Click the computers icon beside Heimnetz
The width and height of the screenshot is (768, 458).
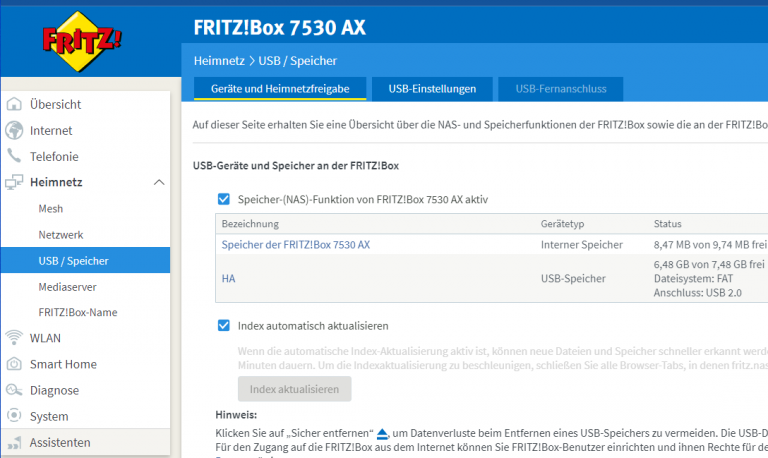pyautogui.click(x=14, y=182)
